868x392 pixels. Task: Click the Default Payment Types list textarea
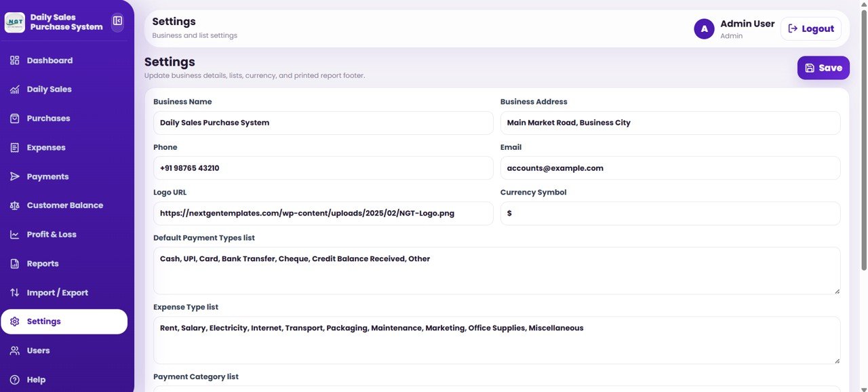[x=497, y=271]
